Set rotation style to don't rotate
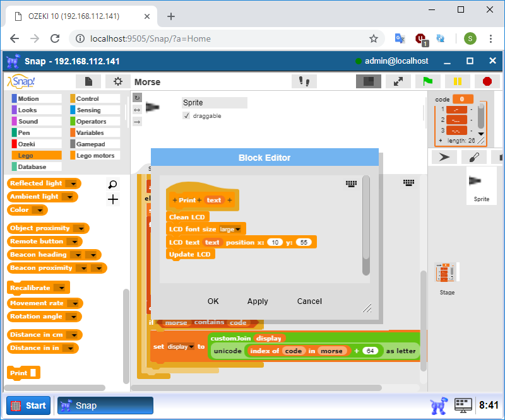505x420 pixels. click(x=137, y=122)
